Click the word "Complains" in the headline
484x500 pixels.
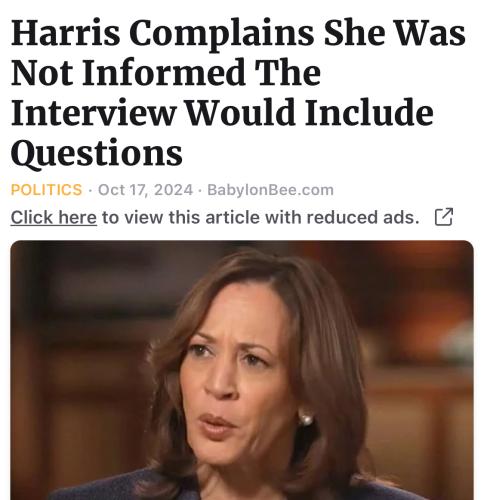point(221,35)
